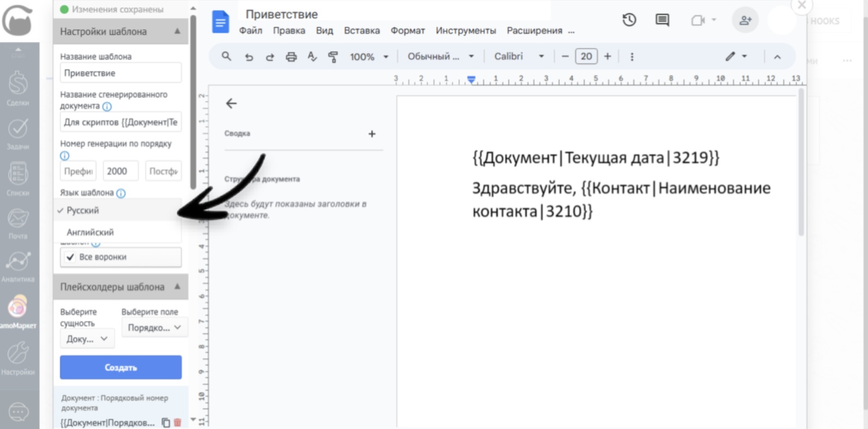Open the Вид menu
The height and width of the screenshot is (429, 868).
point(324,31)
